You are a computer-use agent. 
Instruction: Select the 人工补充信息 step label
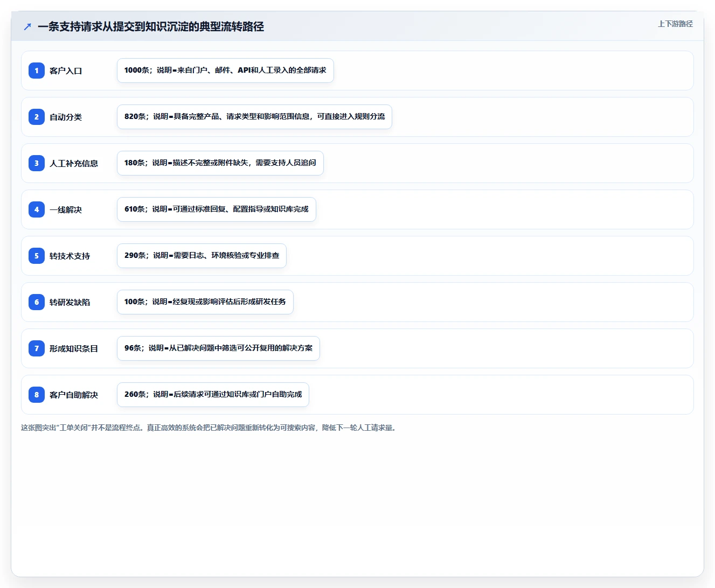[74, 163]
